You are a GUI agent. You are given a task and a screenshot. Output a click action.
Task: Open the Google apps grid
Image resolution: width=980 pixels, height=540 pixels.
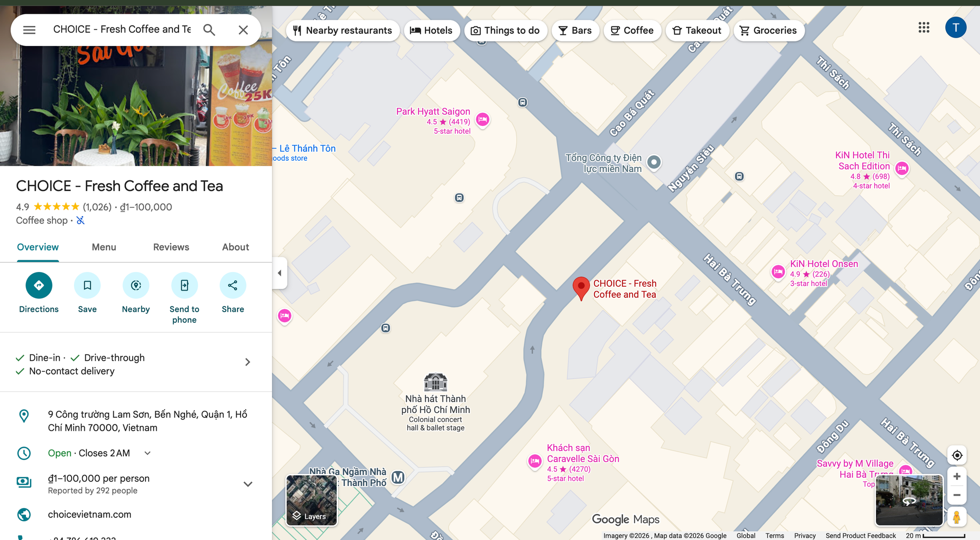(x=924, y=27)
